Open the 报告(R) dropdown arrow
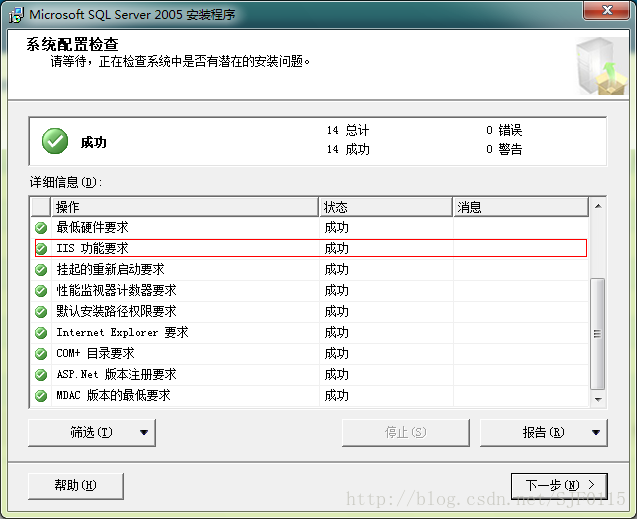Screen dimensions: 637x519 coord(596,433)
